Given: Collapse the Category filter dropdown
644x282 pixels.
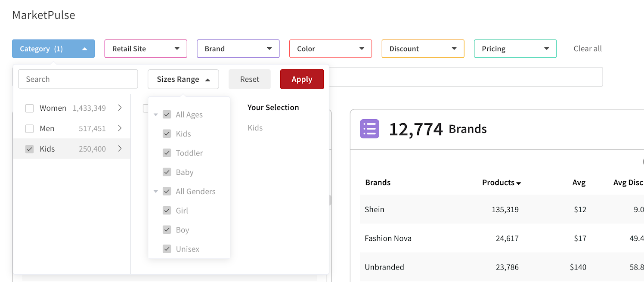Looking at the screenshot, I should [53, 49].
